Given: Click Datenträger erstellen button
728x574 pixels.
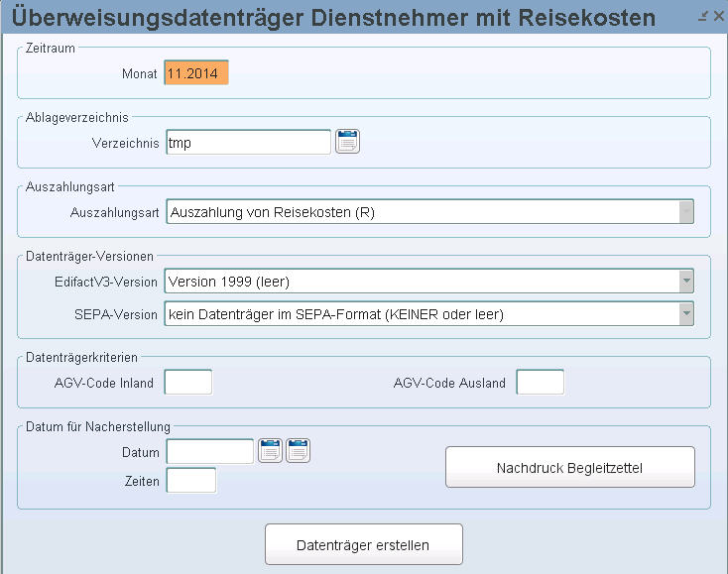Looking at the screenshot, I should 364,545.
